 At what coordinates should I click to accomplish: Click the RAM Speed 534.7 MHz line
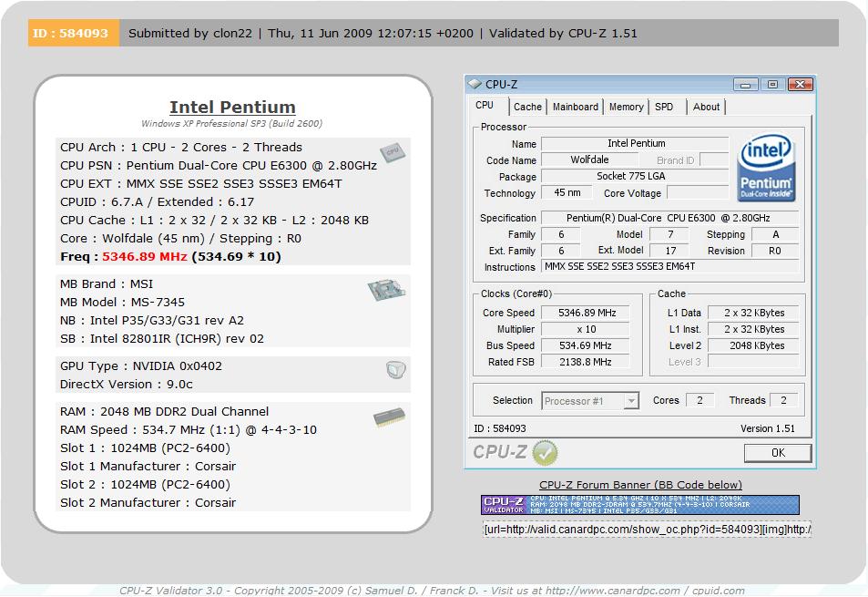coord(189,430)
